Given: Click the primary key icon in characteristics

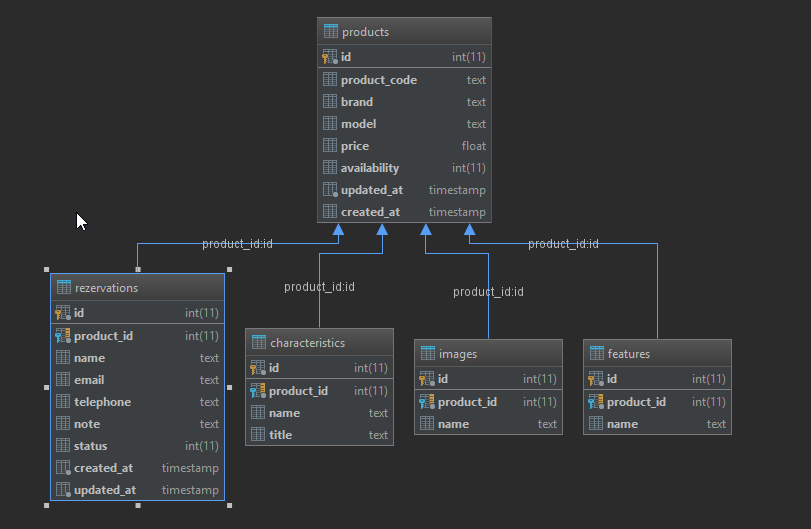Looking at the screenshot, I should point(258,368).
